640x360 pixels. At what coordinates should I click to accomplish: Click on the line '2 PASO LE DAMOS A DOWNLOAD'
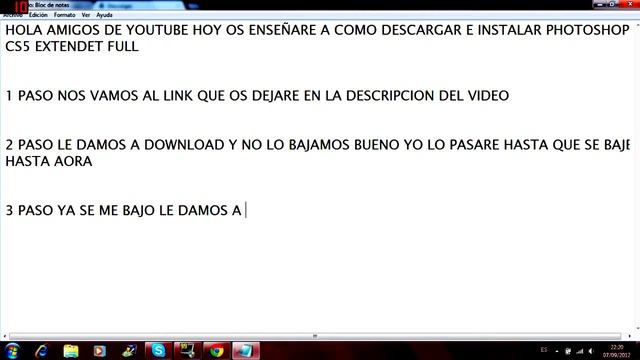tap(318, 144)
